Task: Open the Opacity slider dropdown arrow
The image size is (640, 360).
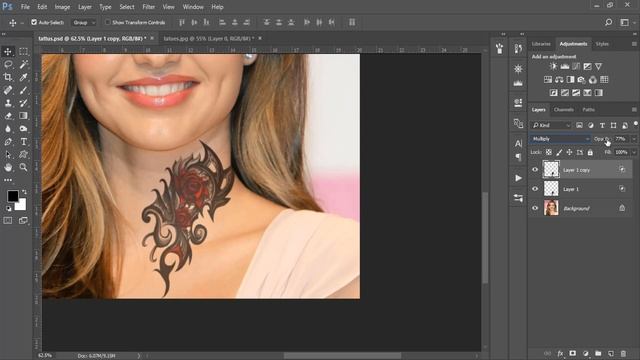Action: 634,139
